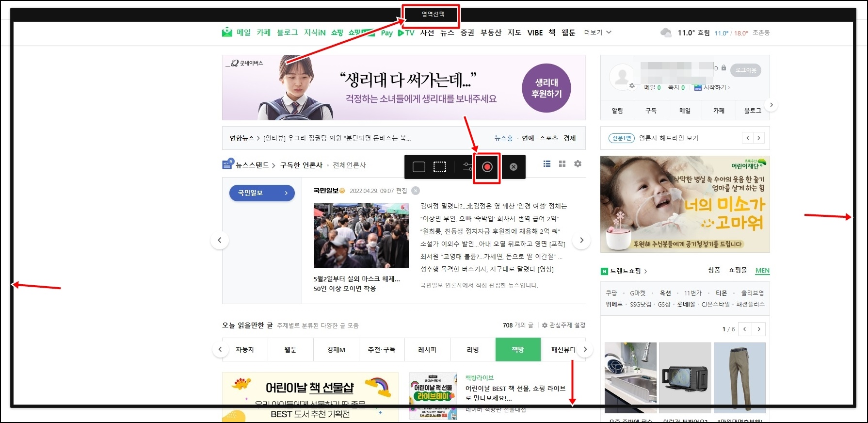
Task: Show next news article arrow
Action: pyautogui.click(x=581, y=240)
